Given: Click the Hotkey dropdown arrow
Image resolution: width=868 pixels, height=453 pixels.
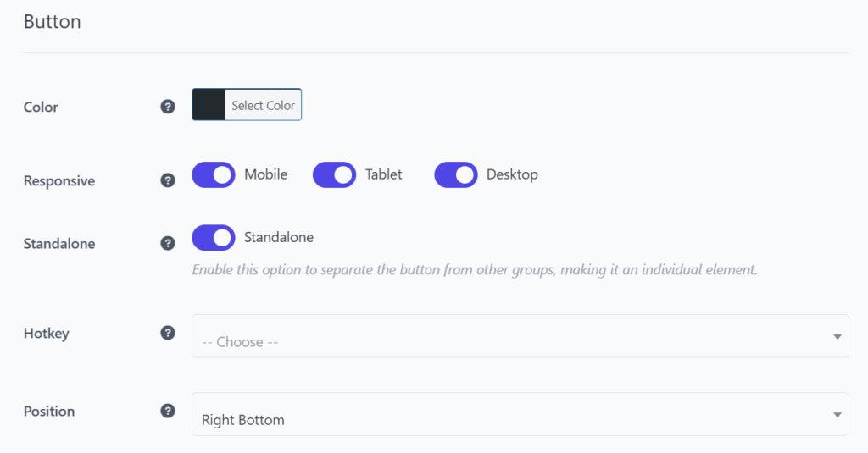Looking at the screenshot, I should coord(837,337).
